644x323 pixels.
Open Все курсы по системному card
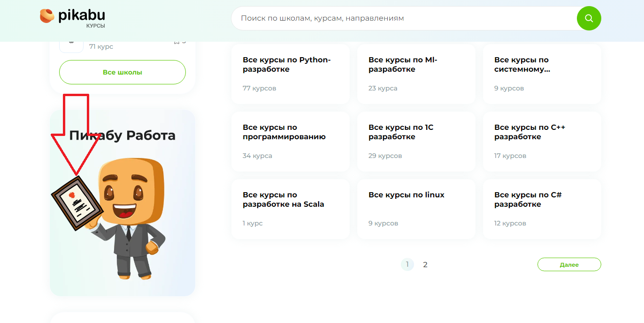tap(542, 74)
